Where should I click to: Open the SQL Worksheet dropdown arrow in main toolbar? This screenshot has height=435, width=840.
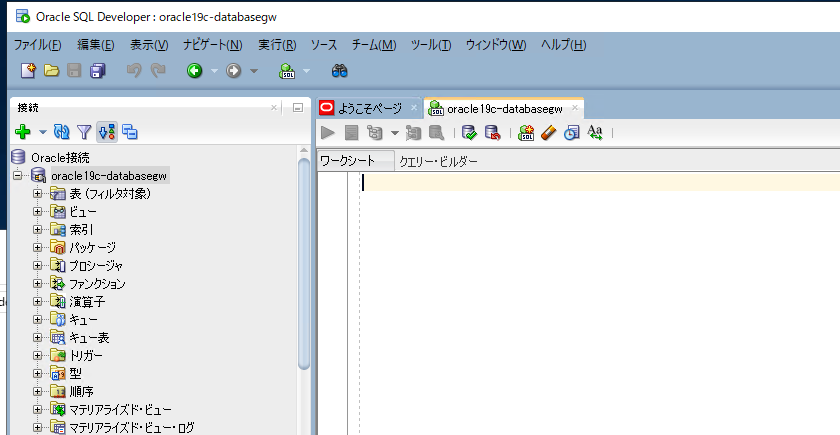[x=306, y=71]
